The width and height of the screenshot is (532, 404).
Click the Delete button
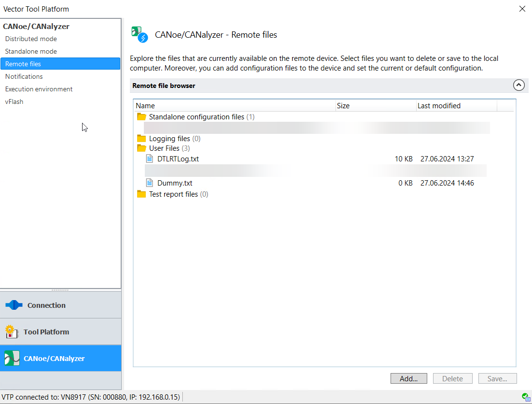click(453, 378)
